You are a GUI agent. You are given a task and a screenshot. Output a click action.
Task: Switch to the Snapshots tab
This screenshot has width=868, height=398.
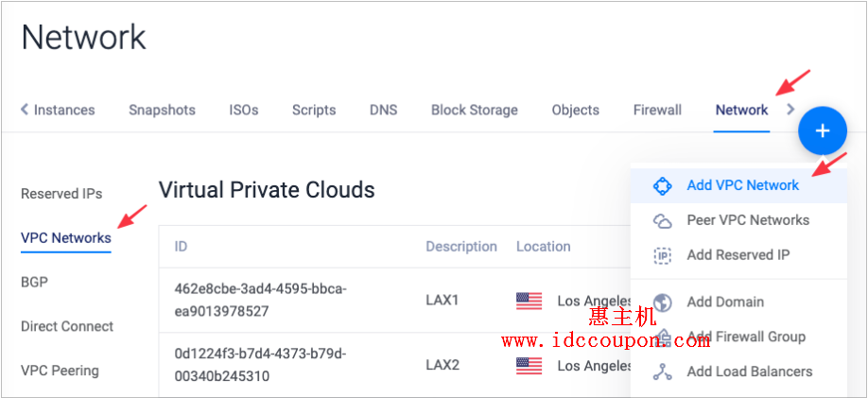[163, 111]
